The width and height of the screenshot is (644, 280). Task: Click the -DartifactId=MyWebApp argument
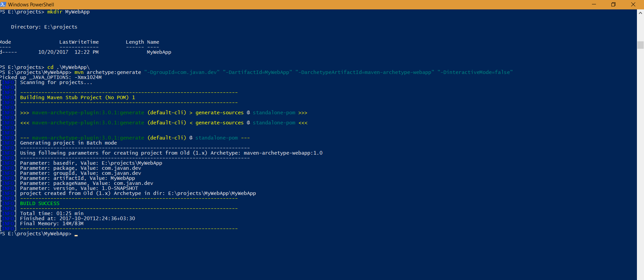tap(257, 72)
